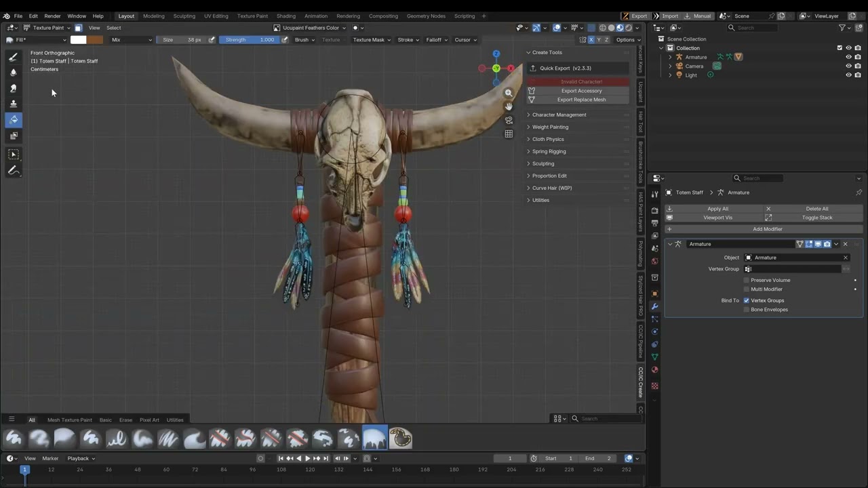Open the Render properties tab
This screenshot has height=488, width=868.
(654, 211)
